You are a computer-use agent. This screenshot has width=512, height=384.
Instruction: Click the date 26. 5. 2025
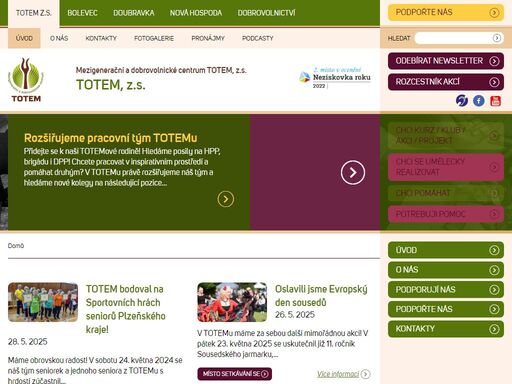click(x=295, y=315)
